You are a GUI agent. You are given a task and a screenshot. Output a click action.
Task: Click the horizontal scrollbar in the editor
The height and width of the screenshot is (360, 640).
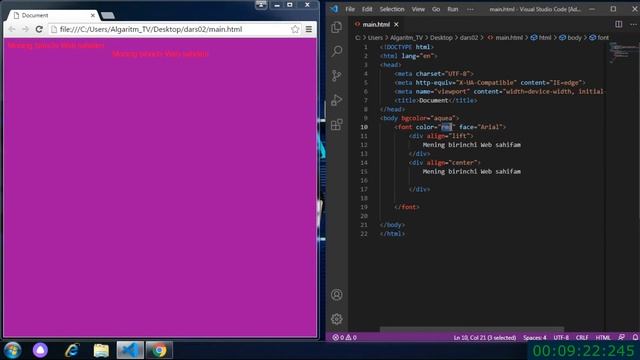pos(472,329)
